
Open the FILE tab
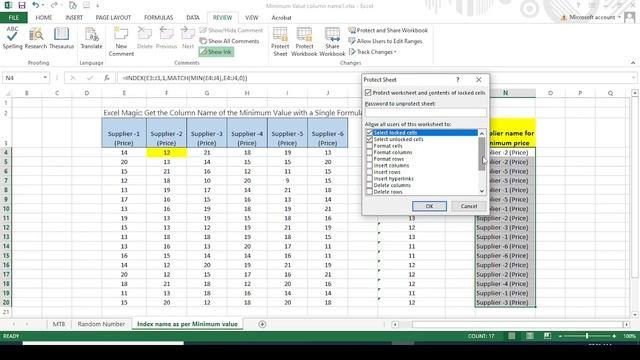pyautogui.click(x=13, y=18)
